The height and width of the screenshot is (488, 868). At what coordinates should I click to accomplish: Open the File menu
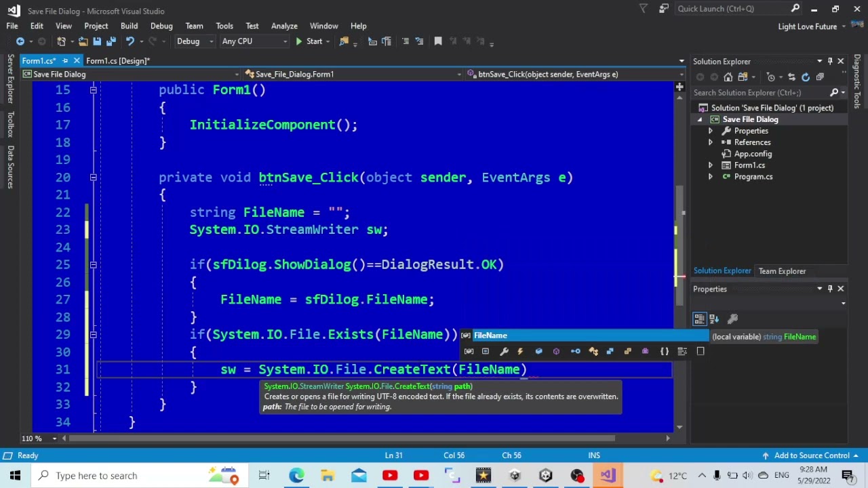tap(12, 26)
